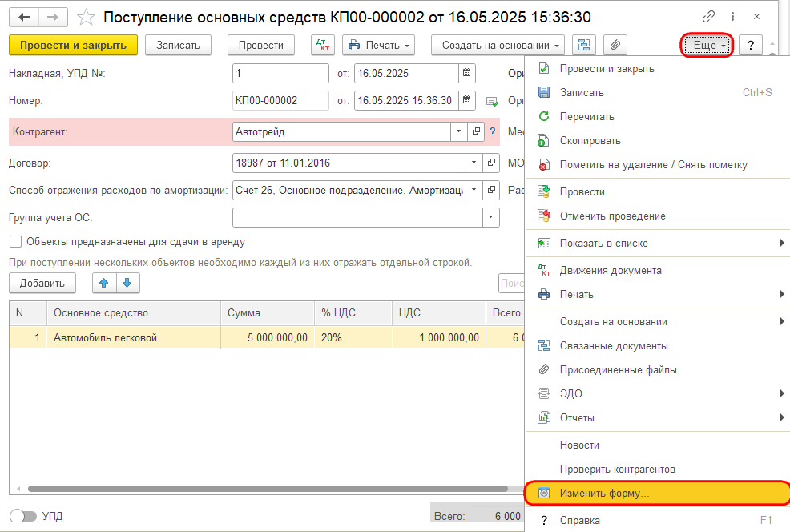
Task: Open the Договор 18987 record
Action: tap(491, 163)
